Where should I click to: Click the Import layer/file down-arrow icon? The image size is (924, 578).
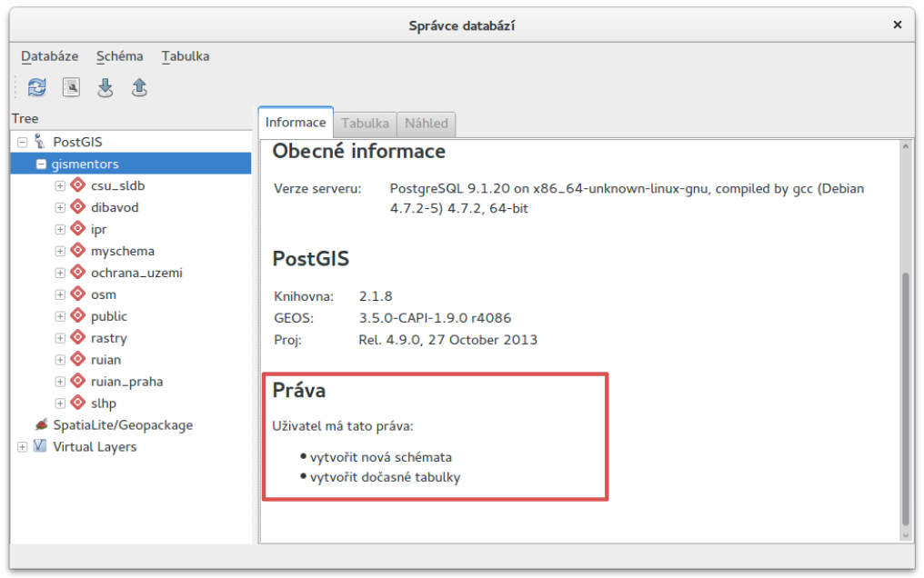coord(105,88)
